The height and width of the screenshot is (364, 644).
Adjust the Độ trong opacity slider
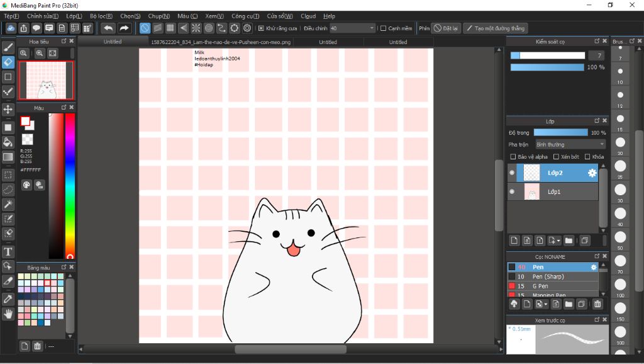pyautogui.click(x=560, y=132)
